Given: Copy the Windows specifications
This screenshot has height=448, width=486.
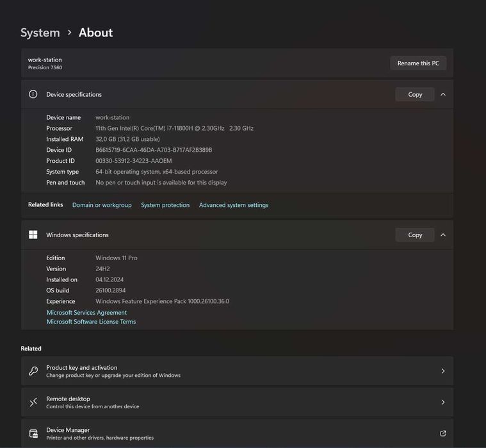Looking at the screenshot, I should [x=415, y=235].
